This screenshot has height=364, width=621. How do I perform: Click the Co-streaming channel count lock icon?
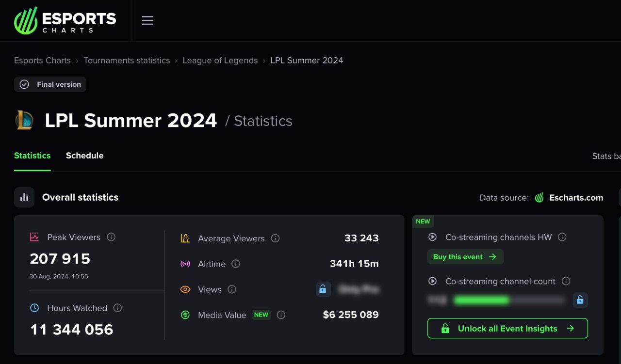click(x=580, y=300)
